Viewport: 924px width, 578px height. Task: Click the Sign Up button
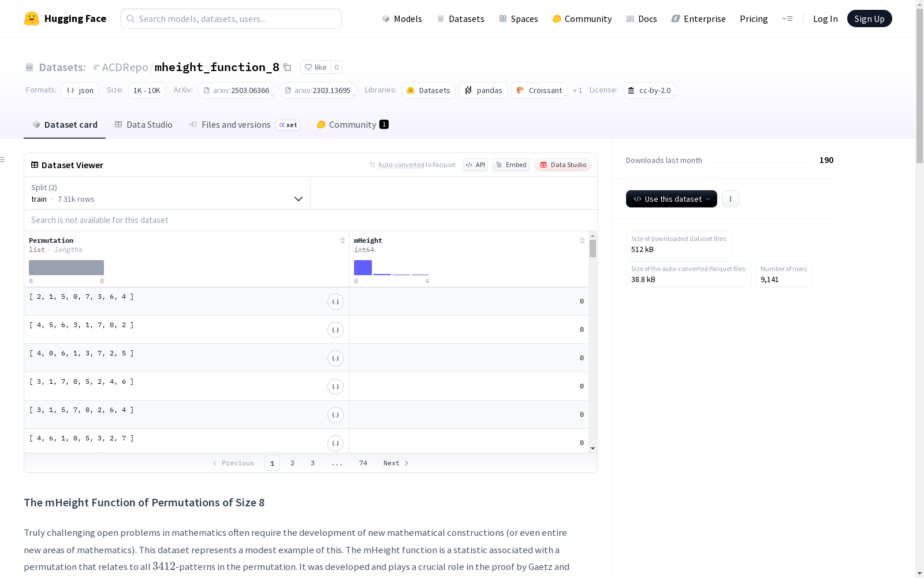click(869, 18)
